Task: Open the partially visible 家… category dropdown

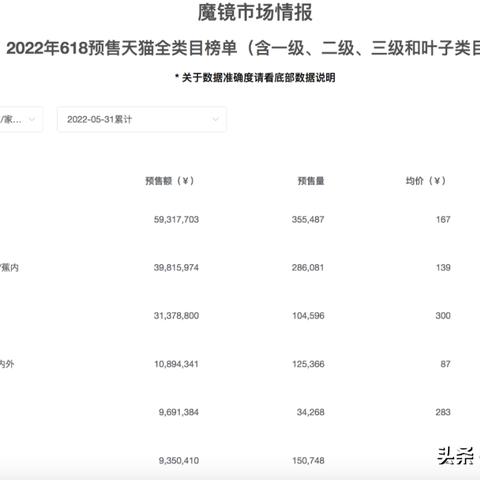Action: coord(21,119)
